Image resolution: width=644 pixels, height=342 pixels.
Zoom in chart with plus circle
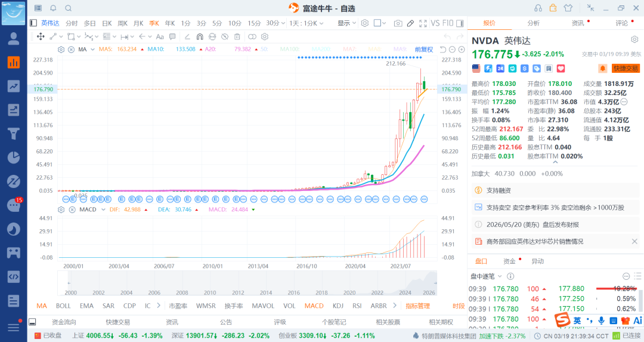coord(462,50)
